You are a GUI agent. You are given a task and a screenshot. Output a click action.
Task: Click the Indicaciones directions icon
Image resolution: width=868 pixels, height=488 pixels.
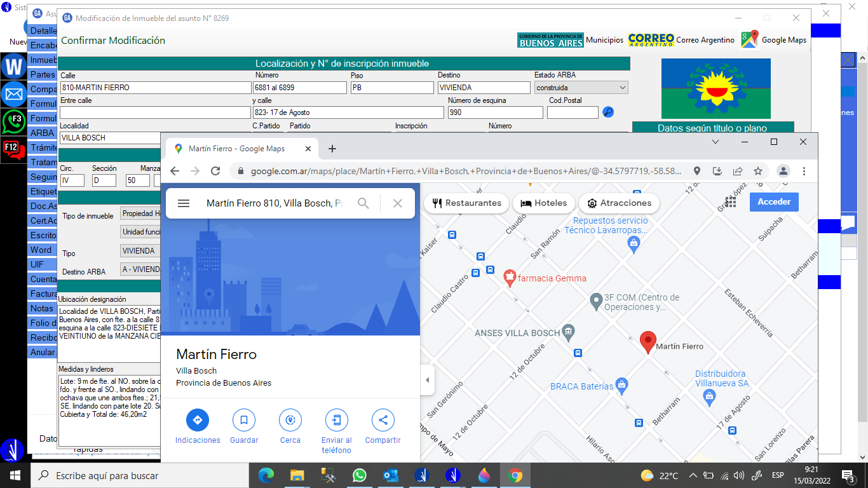pyautogui.click(x=197, y=420)
